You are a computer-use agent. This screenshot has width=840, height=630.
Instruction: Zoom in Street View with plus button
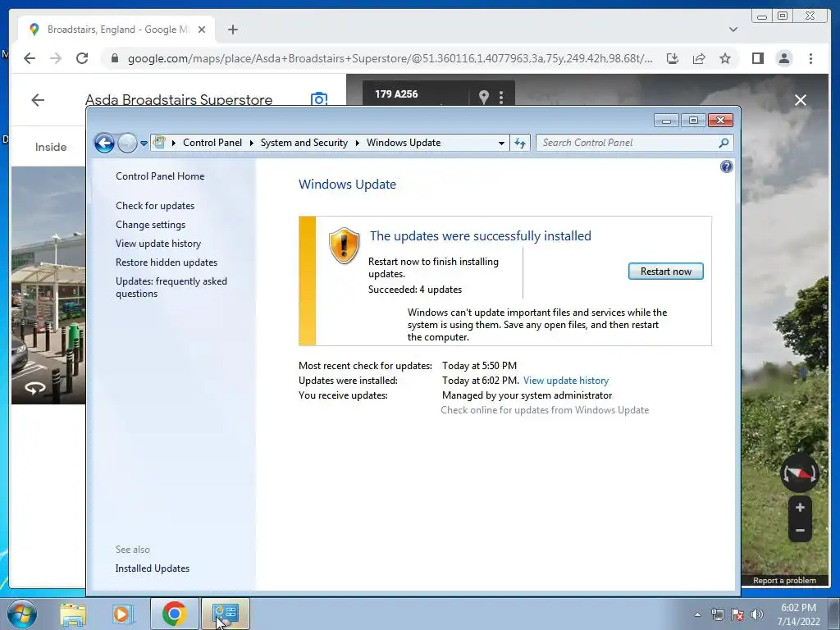[x=800, y=507]
